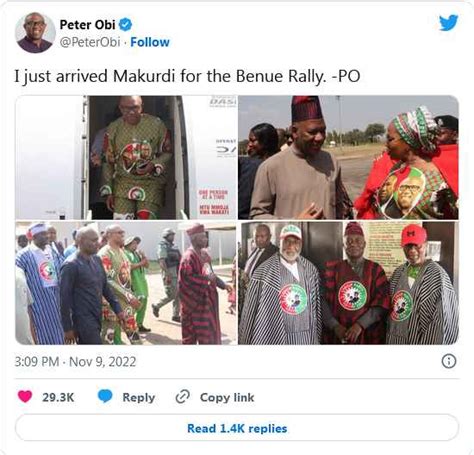Follow the @PeterObi account

(x=150, y=42)
